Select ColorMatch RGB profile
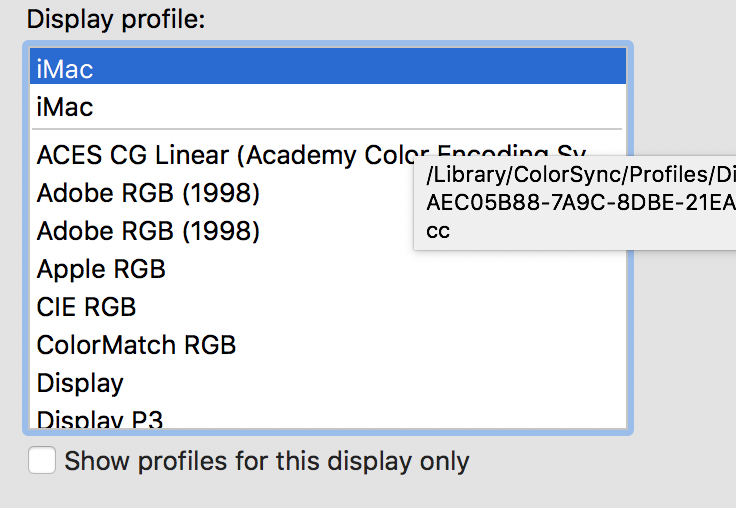The width and height of the screenshot is (736, 508). [136, 345]
